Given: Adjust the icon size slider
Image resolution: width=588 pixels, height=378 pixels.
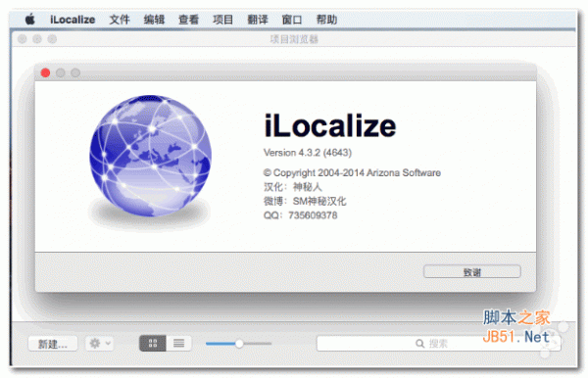Looking at the screenshot, I should coord(239,343).
